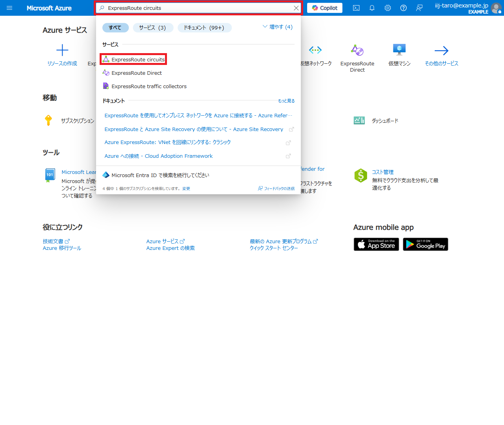Open コスト管理 link
504x425 pixels.
(x=383, y=172)
